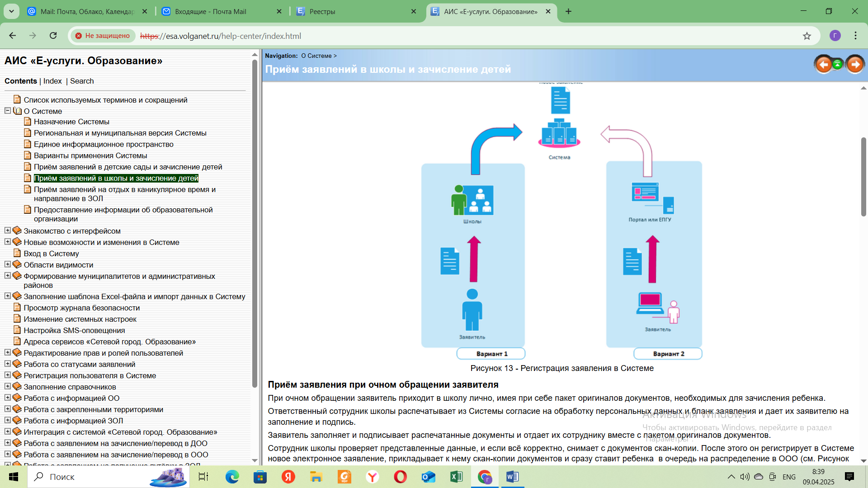868x488 pixels.
Task: Open 'Просмотр журнала безопасности' topic
Action: pyautogui.click(x=81, y=308)
